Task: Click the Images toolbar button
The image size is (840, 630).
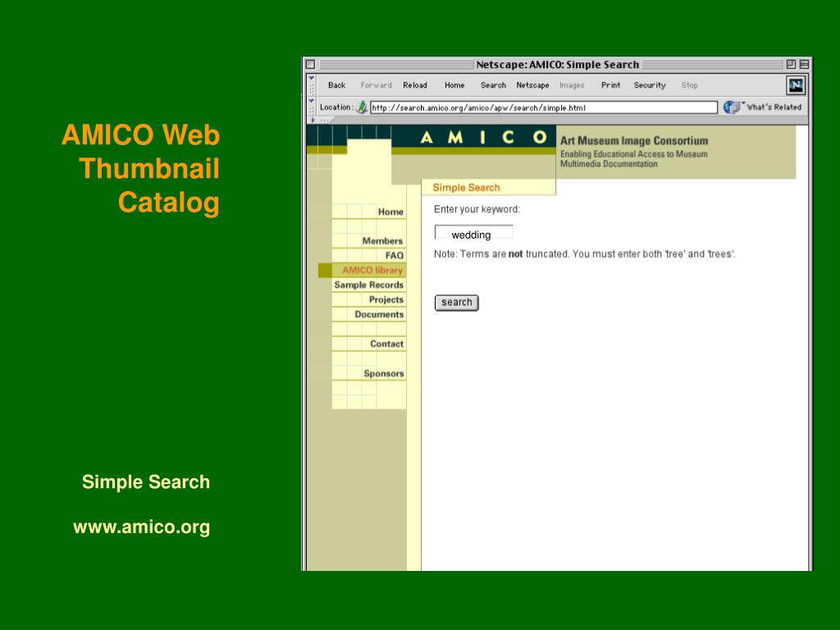Action: pyautogui.click(x=572, y=85)
